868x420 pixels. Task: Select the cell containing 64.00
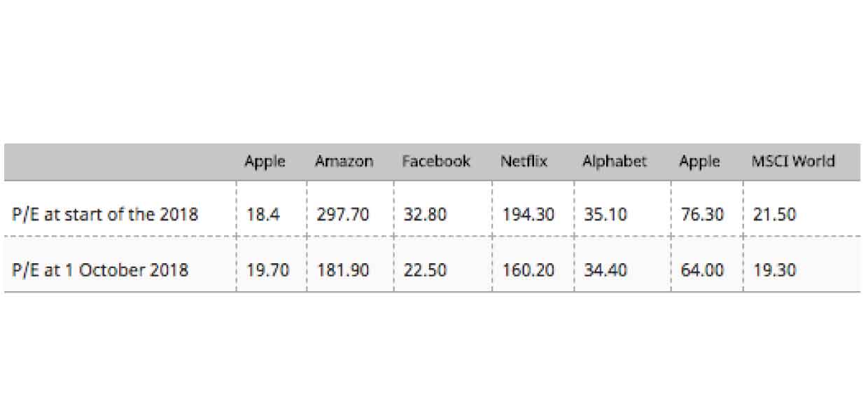pyautogui.click(x=702, y=270)
